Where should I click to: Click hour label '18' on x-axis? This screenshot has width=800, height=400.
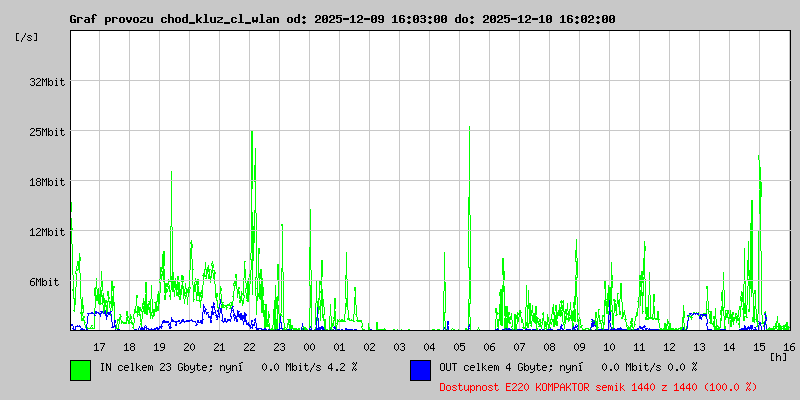(130, 347)
